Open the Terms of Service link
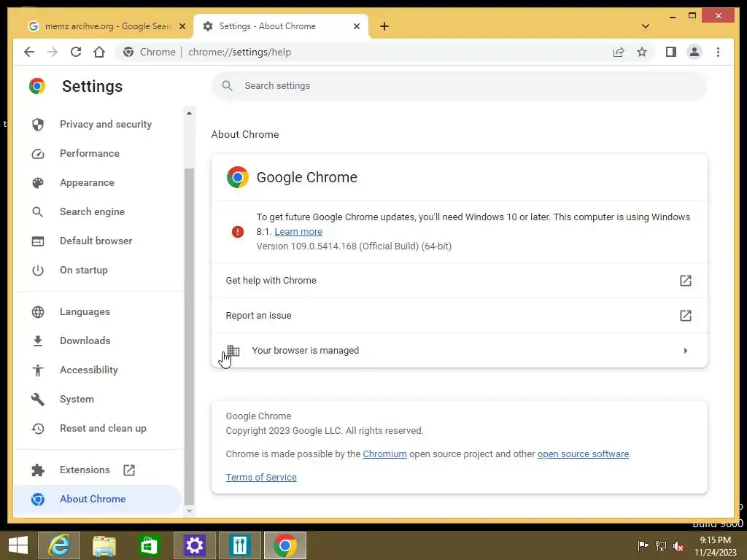The height and width of the screenshot is (560, 747). point(261,477)
